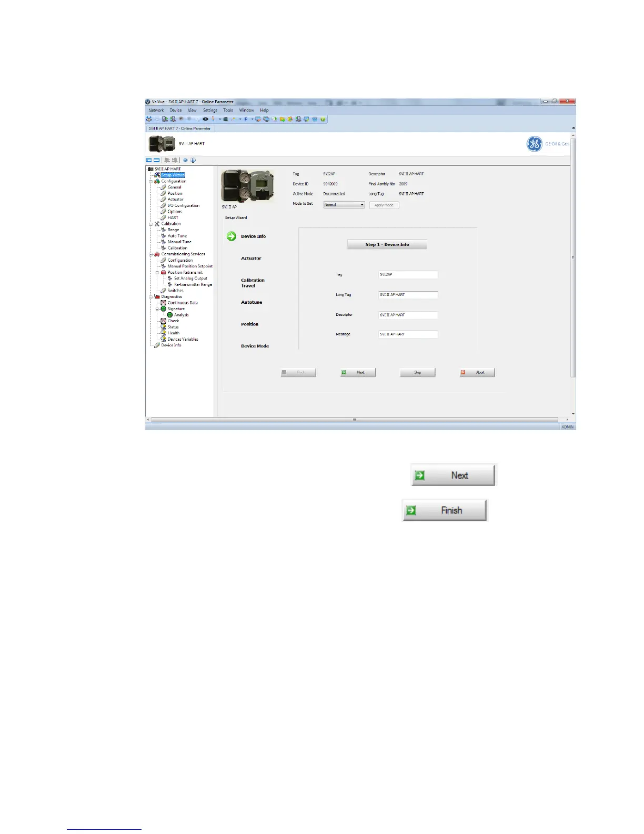
Task: Click the green round icon ending the toolbar
Action: (x=323, y=119)
